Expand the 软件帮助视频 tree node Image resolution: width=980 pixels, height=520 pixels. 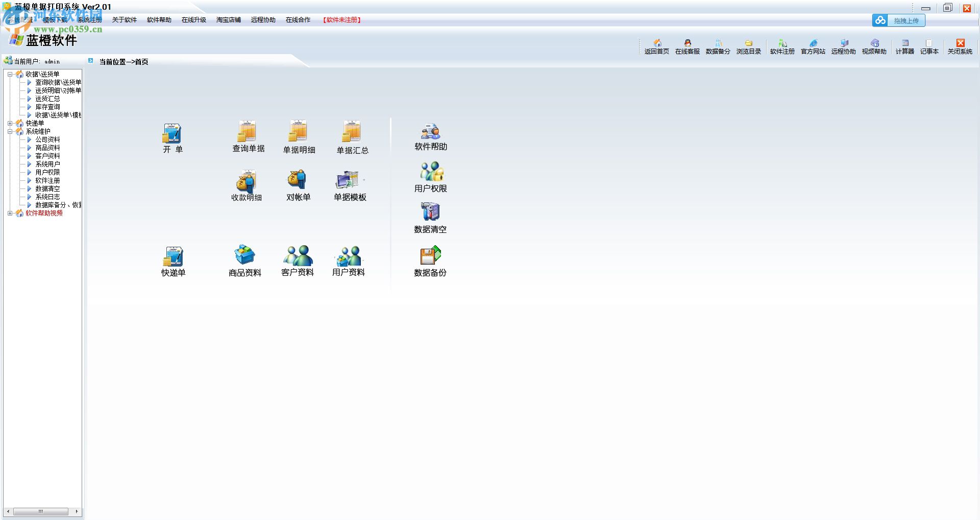pyautogui.click(x=10, y=213)
